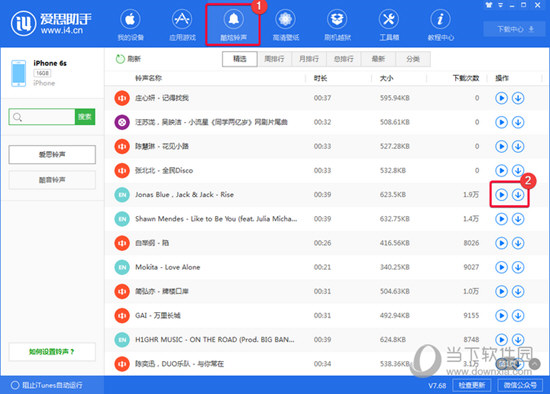
Task: Click the 检查更新 check update button
Action: (472, 385)
